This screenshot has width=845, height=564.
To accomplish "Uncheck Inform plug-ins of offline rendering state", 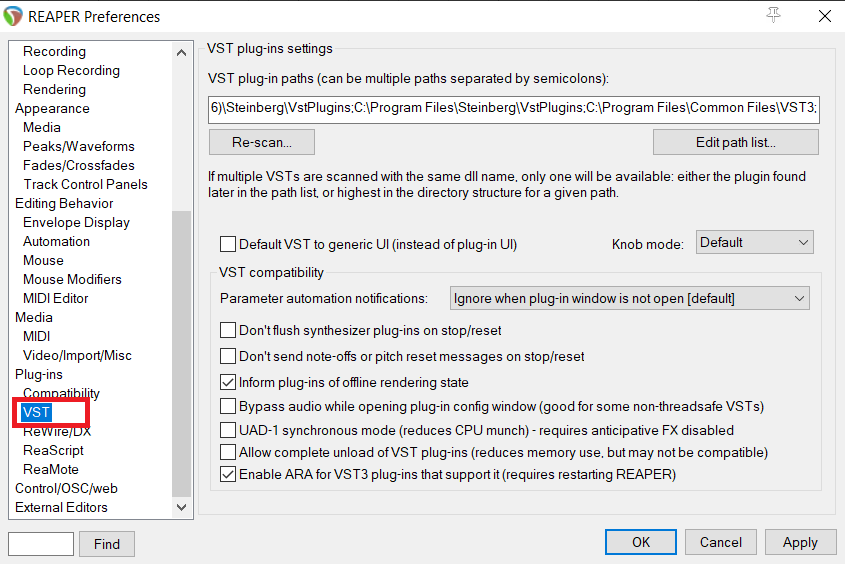I will click(228, 382).
